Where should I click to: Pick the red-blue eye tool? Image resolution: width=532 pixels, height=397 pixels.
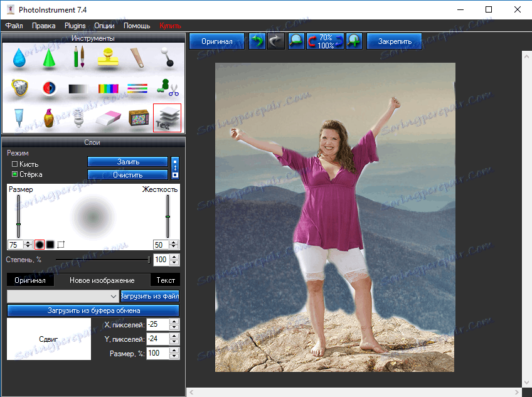[49, 88]
